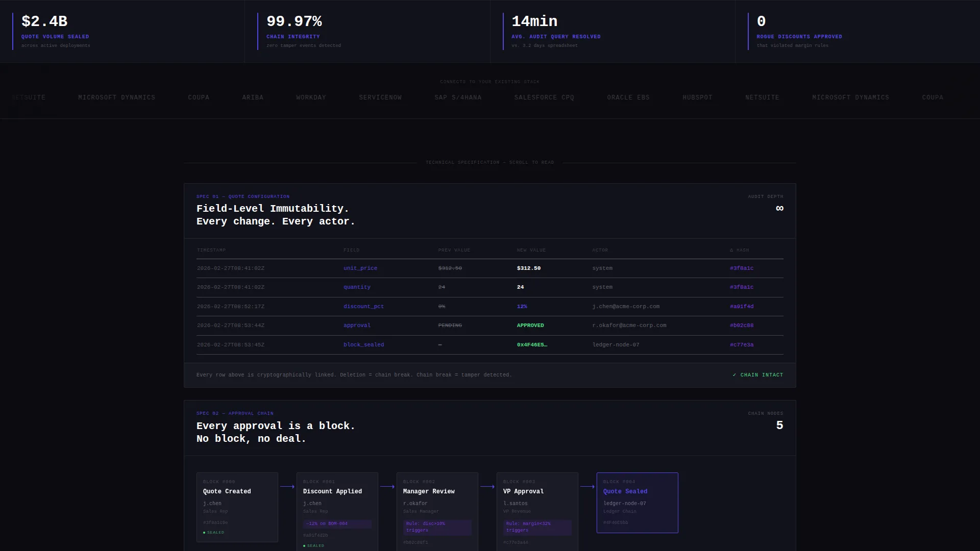The image size is (980, 551).
Task: Click the '-12% on BOM-004' rule tag
Action: (337, 524)
